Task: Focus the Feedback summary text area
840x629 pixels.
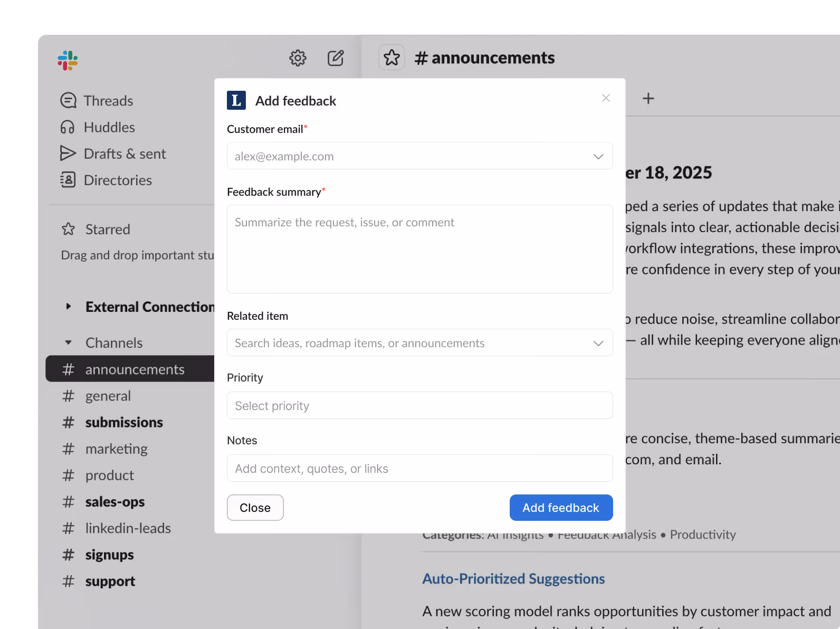Action: pyautogui.click(x=420, y=249)
